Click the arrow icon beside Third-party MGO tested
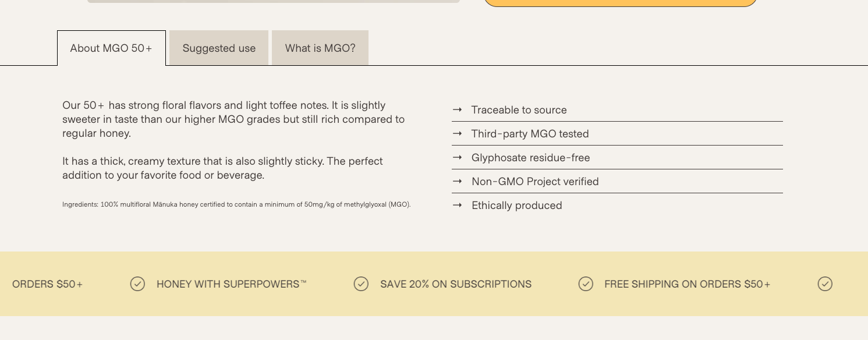 pos(458,133)
